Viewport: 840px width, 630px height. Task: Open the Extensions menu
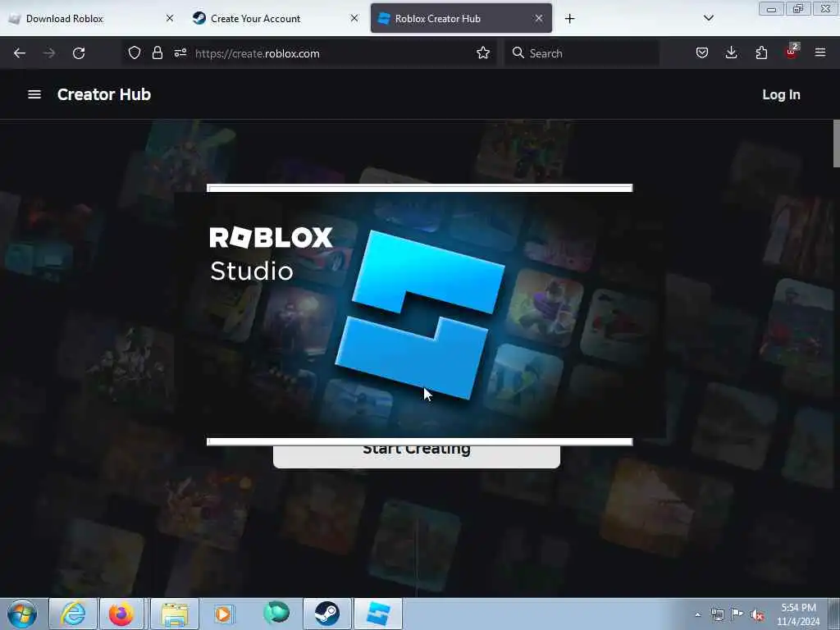(x=761, y=53)
